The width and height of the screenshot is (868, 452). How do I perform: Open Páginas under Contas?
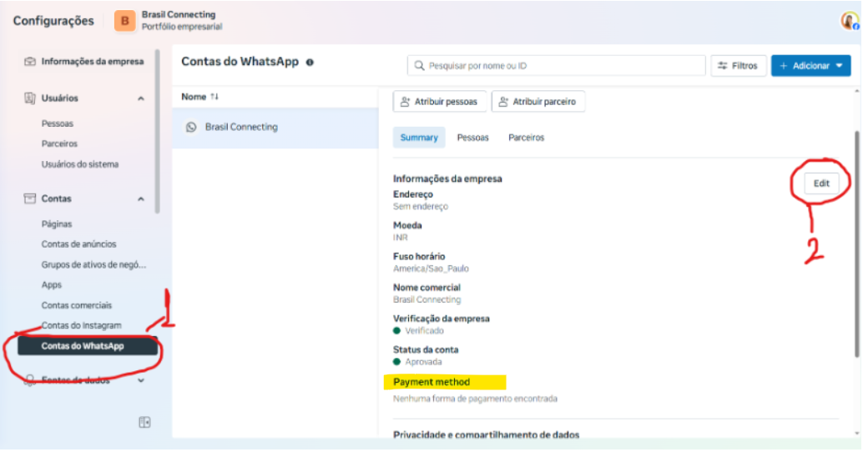[57, 223]
